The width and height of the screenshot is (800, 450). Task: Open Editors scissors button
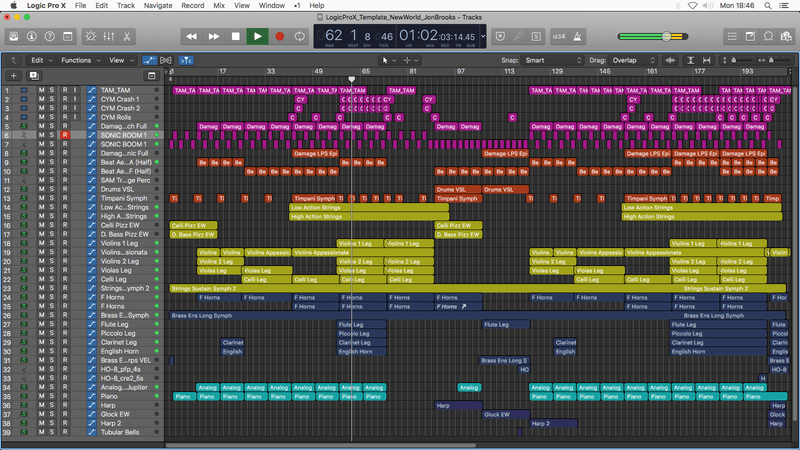(x=127, y=37)
